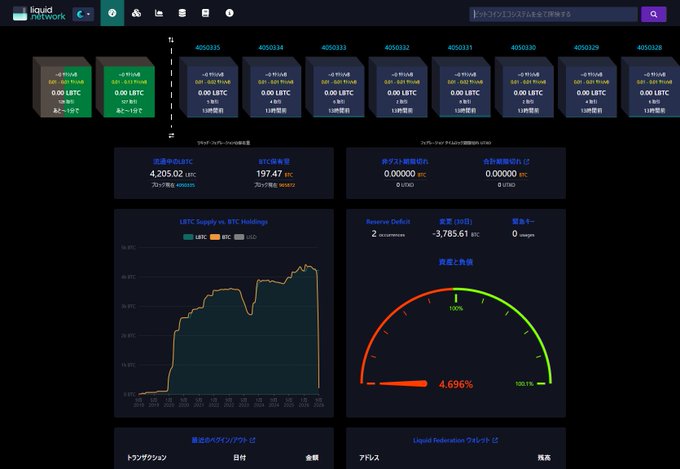Open block height link 4050334

(271, 47)
